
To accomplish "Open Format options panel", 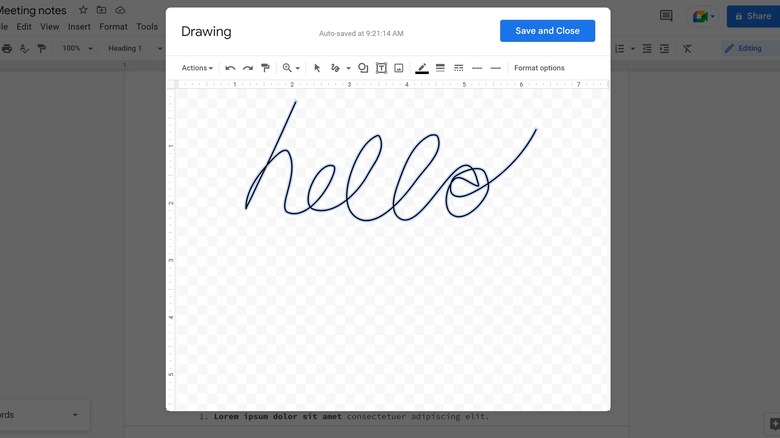I will click(539, 68).
